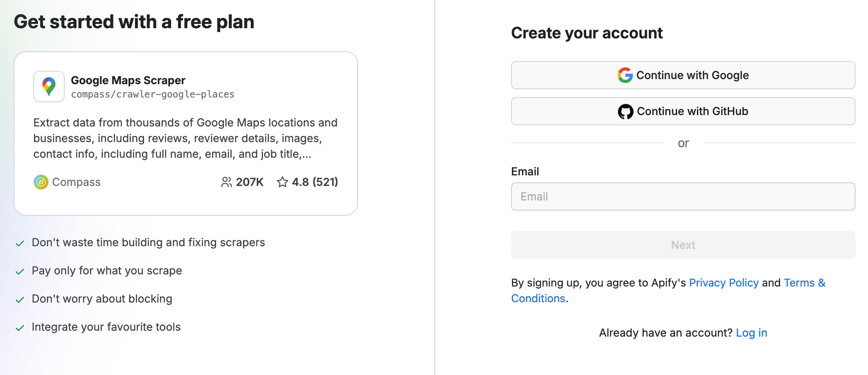Click the Compass avatar icon
The image size is (868, 375).
[40, 182]
